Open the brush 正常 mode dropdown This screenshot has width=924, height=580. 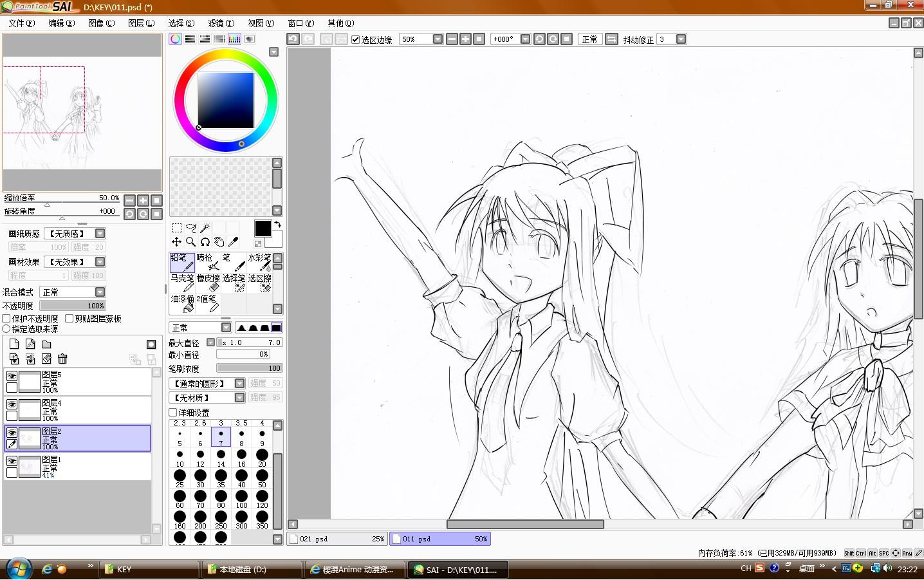226,328
